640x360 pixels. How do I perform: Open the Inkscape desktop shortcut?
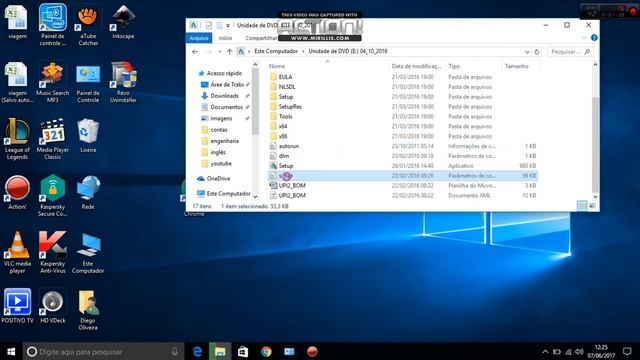tap(123, 22)
